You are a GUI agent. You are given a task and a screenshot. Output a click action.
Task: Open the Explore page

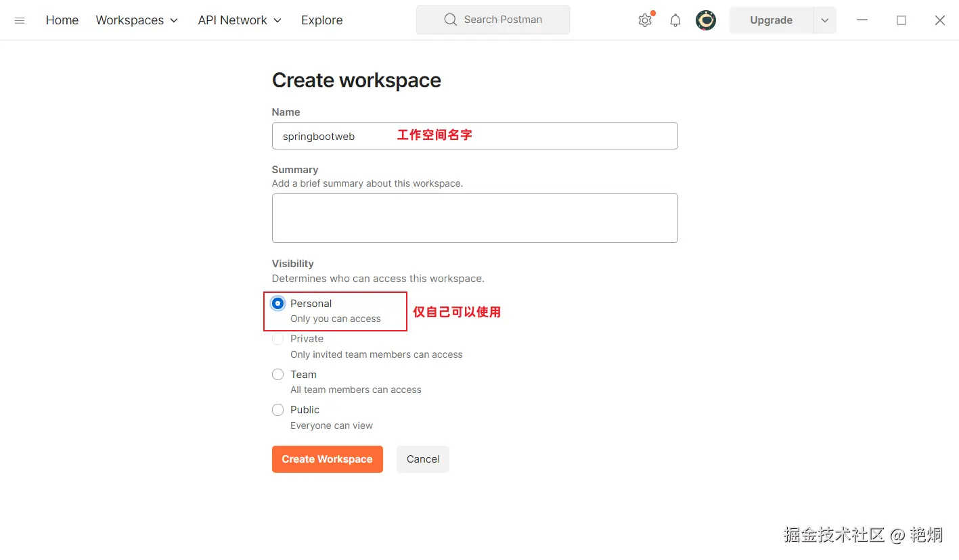[x=322, y=20]
